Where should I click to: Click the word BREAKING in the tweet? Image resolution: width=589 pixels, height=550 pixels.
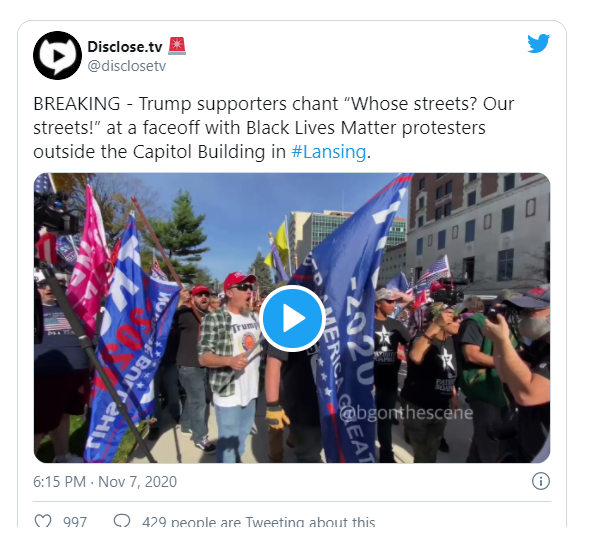[x=77, y=104]
